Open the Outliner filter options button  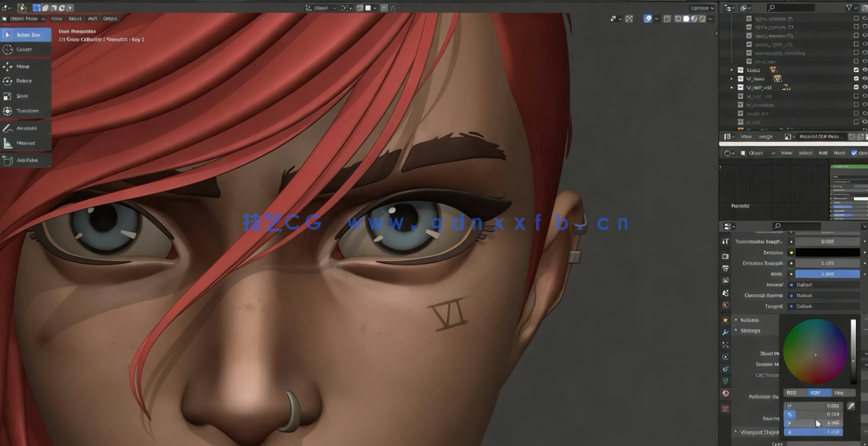[x=849, y=7]
